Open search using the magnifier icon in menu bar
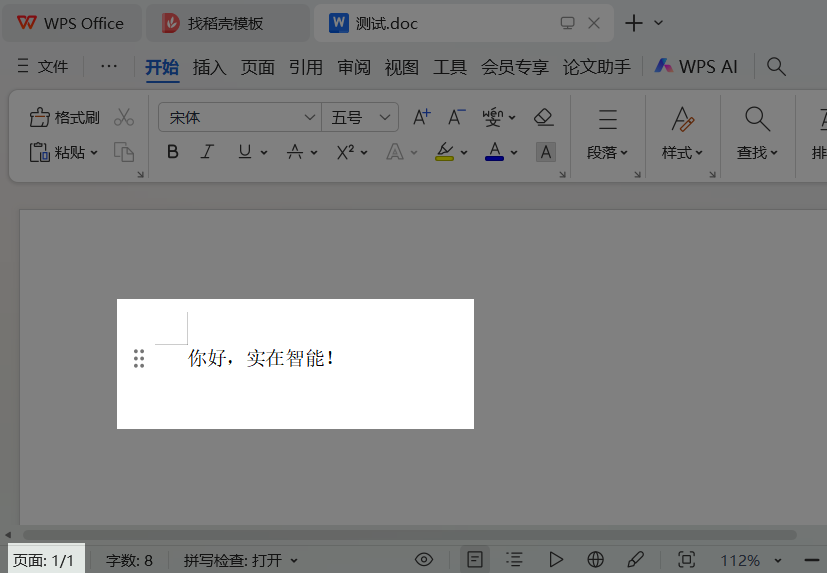The image size is (827, 573). [x=776, y=67]
